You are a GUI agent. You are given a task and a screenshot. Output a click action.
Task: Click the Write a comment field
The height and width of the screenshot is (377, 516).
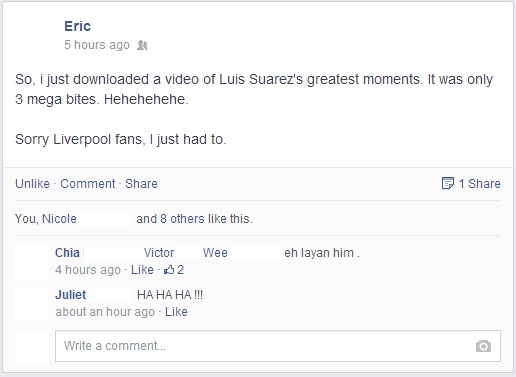pyautogui.click(x=278, y=346)
